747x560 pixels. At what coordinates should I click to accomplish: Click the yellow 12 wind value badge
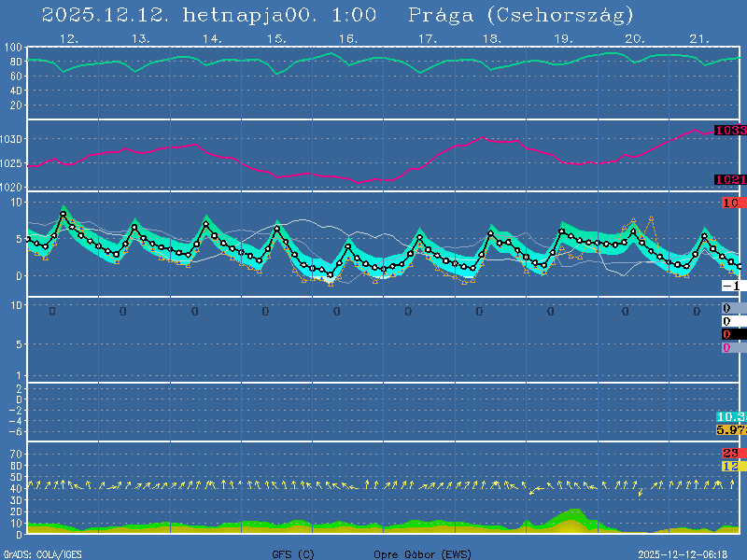click(730, 466)
